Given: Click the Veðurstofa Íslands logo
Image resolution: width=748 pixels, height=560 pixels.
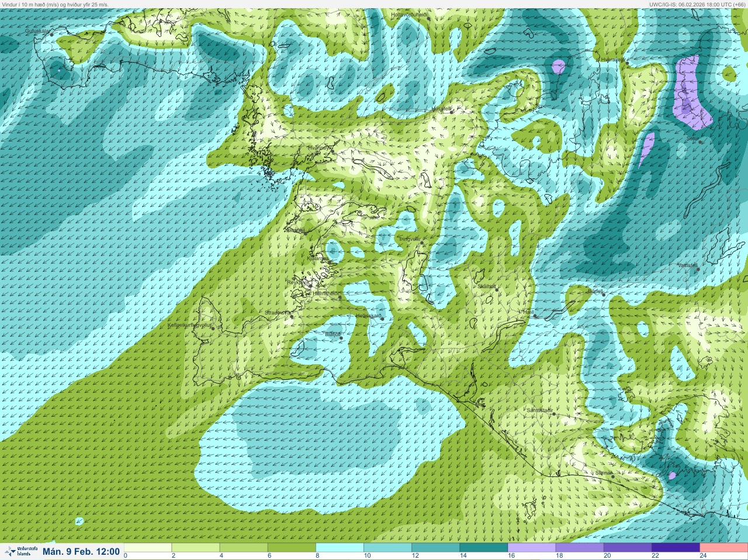Looking at the screenshot, I should (21, 551).
